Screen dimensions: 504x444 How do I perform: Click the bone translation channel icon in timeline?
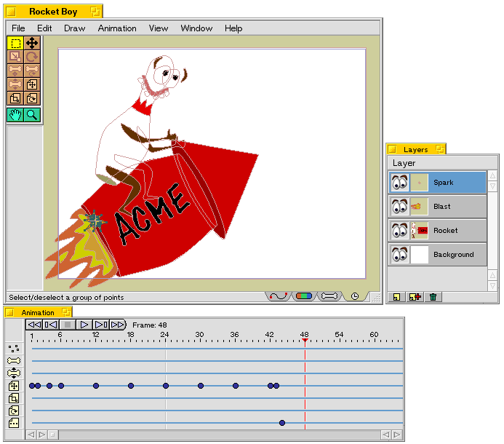point(14,373)
